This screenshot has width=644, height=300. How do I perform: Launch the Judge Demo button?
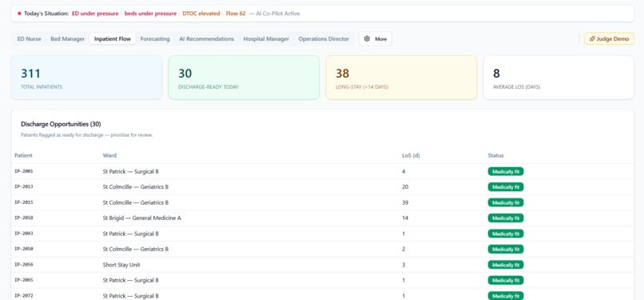click(x=610, y=39)
